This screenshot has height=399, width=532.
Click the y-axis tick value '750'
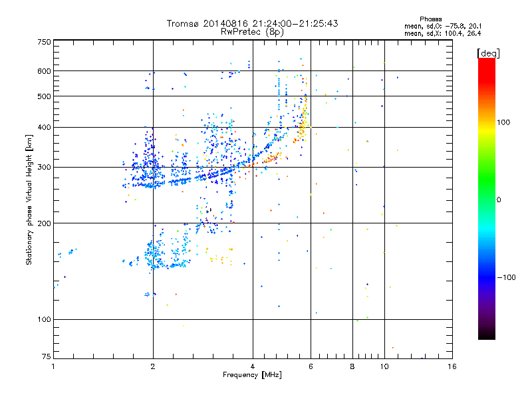click(x=44, y=42)
